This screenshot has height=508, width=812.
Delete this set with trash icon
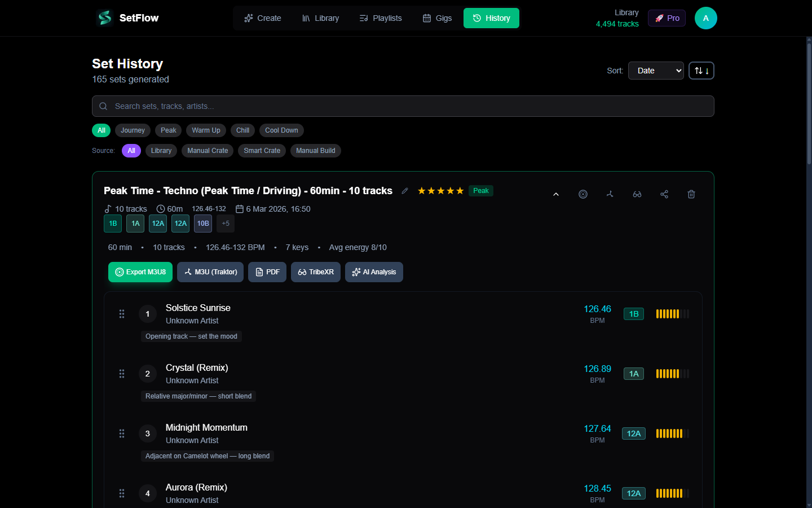click(691, 194)
